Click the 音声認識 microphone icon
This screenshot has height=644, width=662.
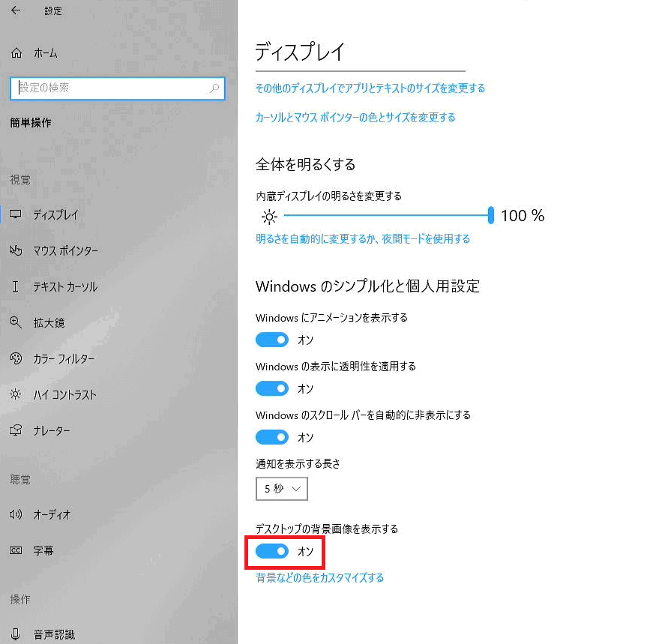[16, 634]
